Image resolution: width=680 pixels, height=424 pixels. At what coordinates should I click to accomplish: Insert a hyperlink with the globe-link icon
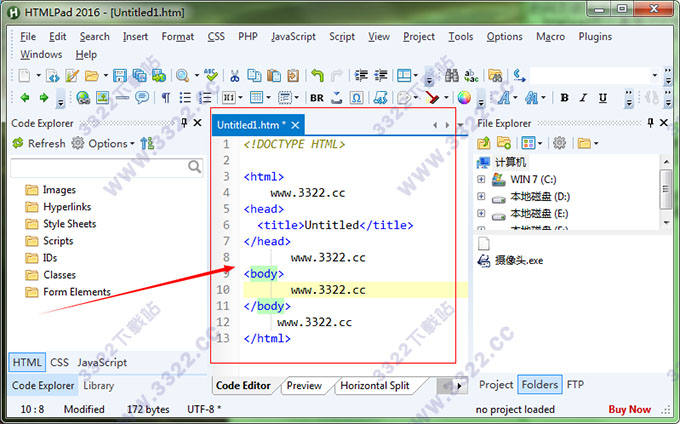(x=83, y=98)
